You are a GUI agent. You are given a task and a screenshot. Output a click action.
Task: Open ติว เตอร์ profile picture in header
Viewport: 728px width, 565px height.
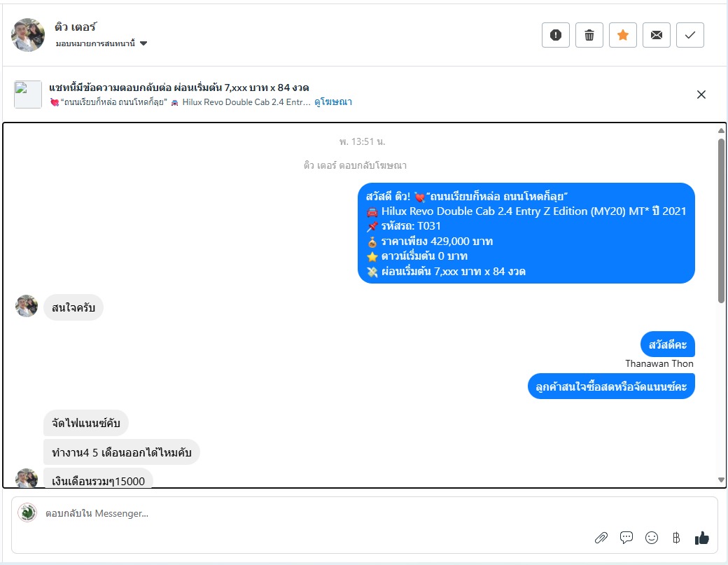pos(28,35)
